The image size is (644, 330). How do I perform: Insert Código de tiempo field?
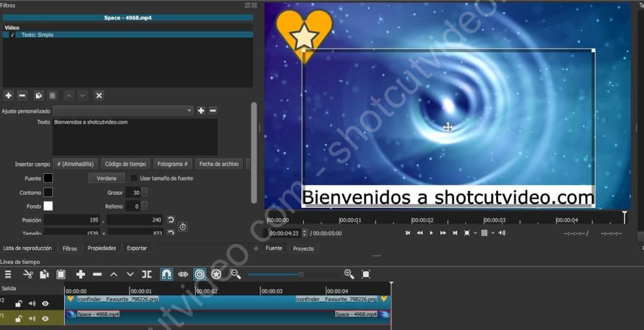[x=126, y=164]
